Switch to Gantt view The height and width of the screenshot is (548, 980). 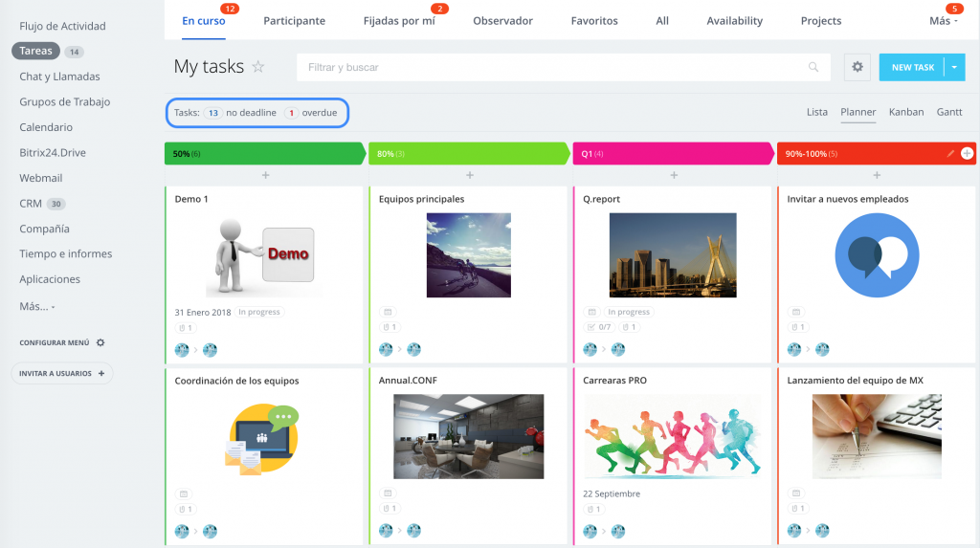tap(948, 112)
